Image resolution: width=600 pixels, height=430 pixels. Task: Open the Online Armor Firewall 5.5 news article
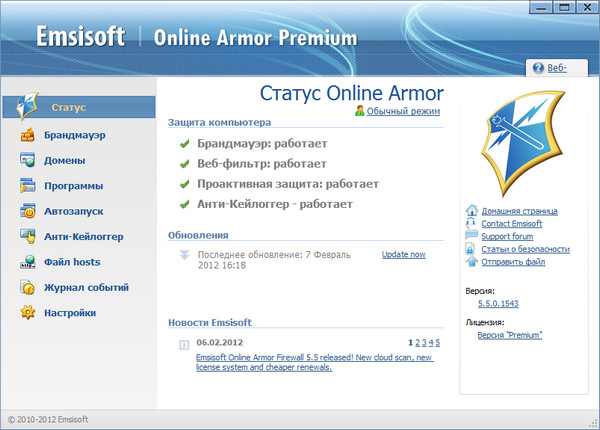pos(313,361)
